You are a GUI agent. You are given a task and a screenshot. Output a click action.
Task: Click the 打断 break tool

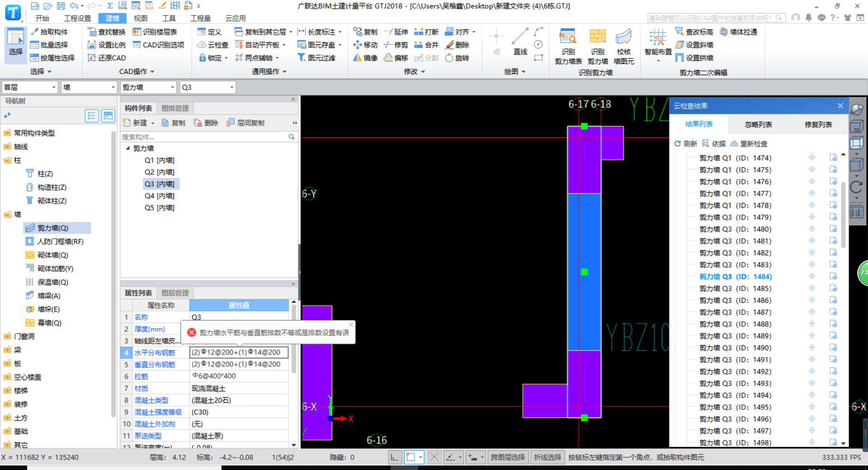pos(426,32)
